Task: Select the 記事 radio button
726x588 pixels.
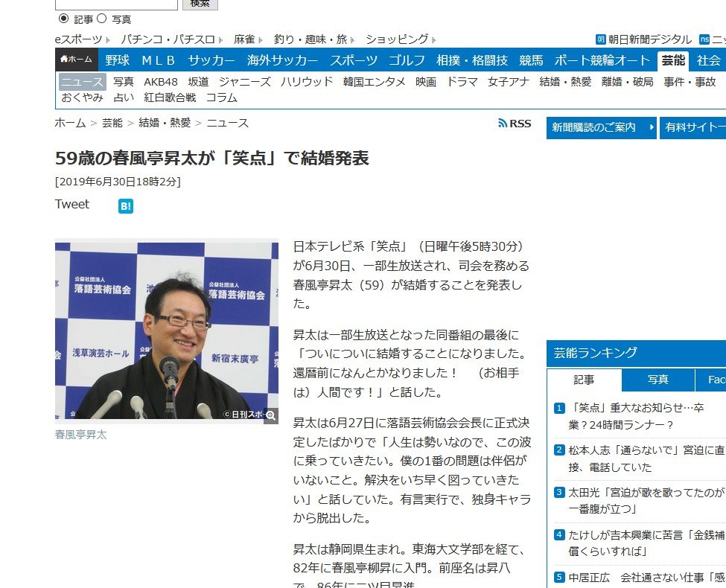Action: (63, 19)
